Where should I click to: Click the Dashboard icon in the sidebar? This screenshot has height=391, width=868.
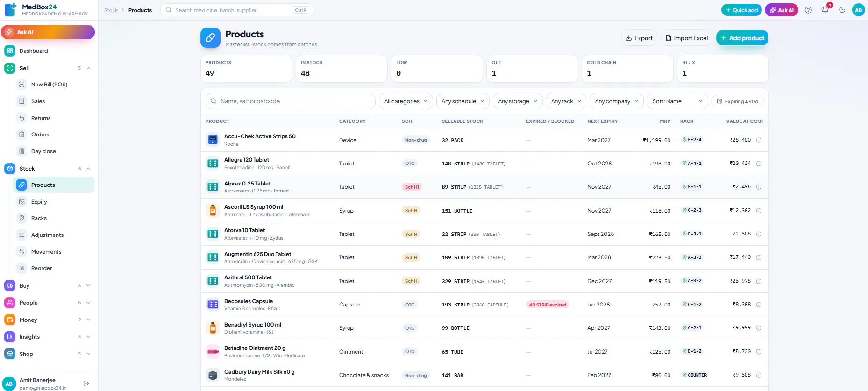click(10, 51)
